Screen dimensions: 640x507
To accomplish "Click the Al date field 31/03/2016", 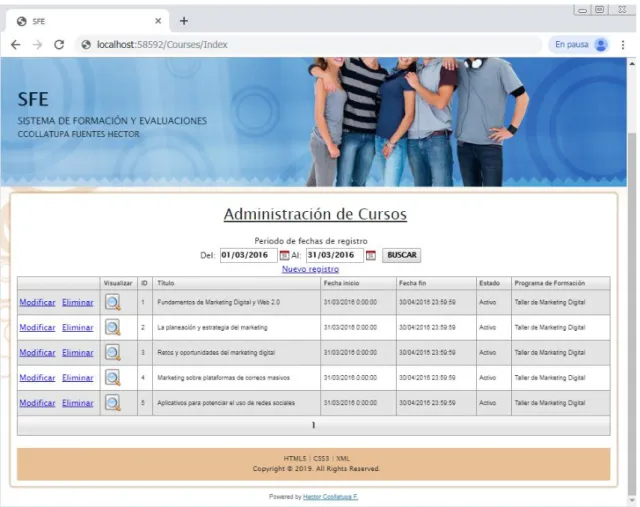I will [335, 255].
